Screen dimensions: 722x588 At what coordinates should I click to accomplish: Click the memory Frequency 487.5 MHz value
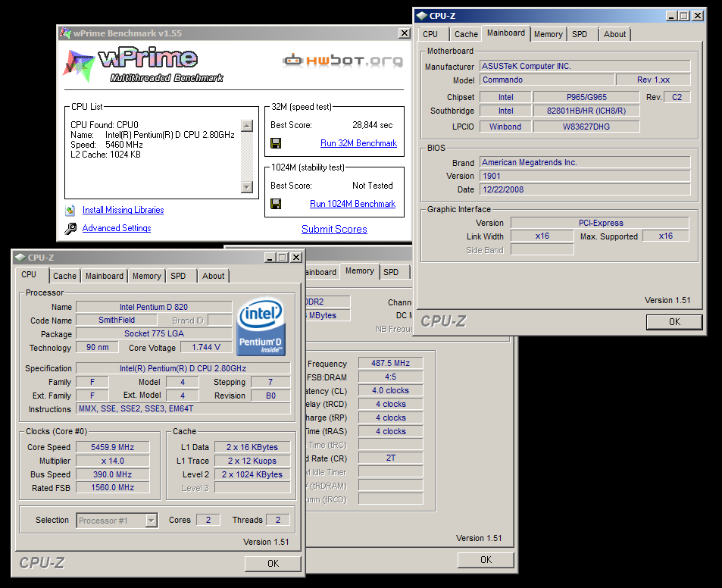click(x=390, y=363)
